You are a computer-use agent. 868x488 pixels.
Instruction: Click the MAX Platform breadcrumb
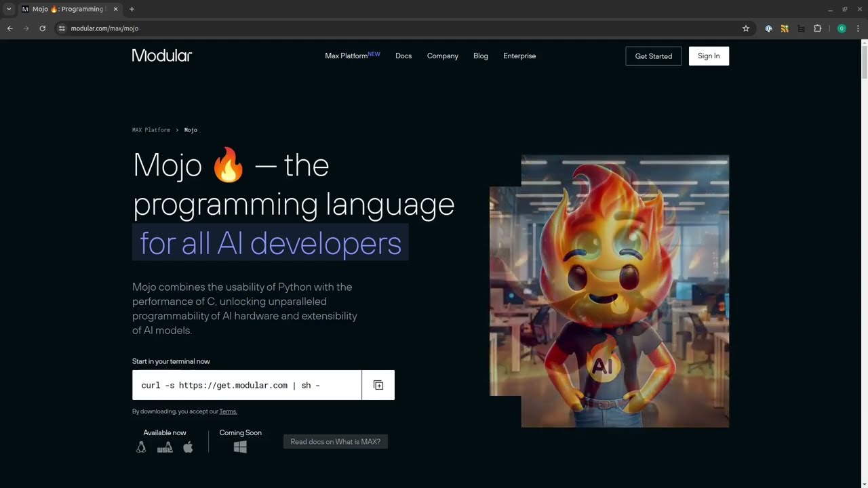[x=151, y=130]
